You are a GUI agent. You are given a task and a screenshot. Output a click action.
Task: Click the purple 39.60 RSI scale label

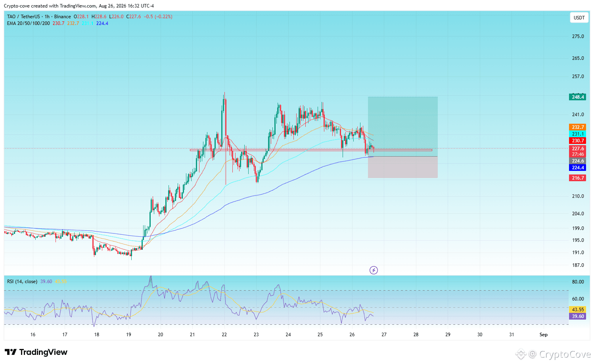coord(578,316)
